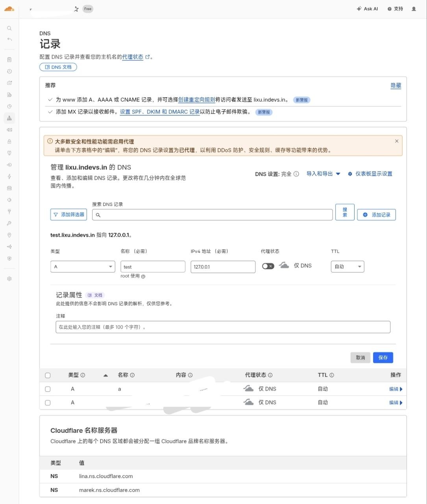Open the key sidebar icon

[x=9, y=223]
